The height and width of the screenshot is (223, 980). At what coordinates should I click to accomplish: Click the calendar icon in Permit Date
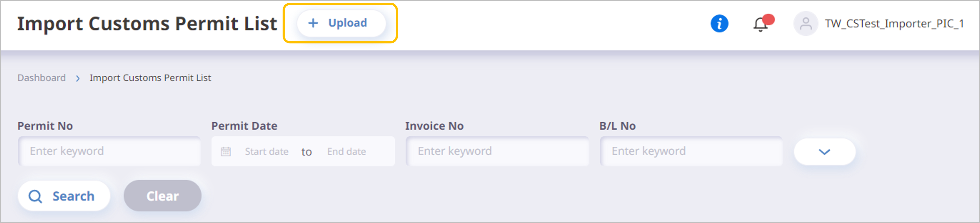(x=226, y=152)
